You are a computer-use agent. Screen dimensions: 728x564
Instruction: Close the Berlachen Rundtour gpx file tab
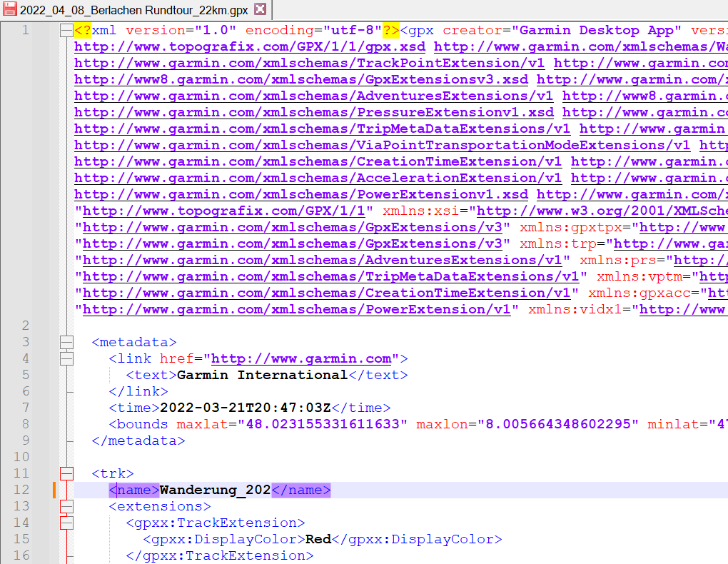260,9
